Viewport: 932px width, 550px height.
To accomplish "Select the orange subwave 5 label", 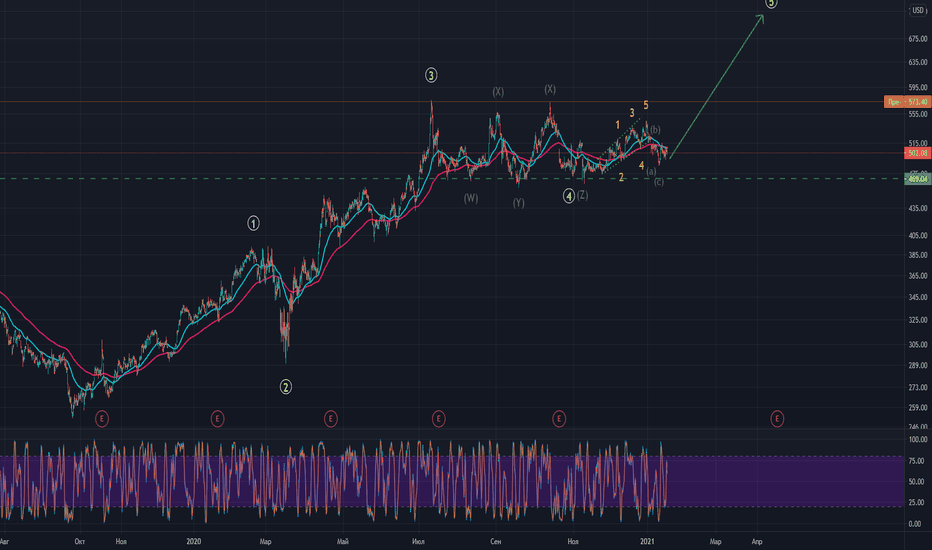I will (x=646, y=105).
